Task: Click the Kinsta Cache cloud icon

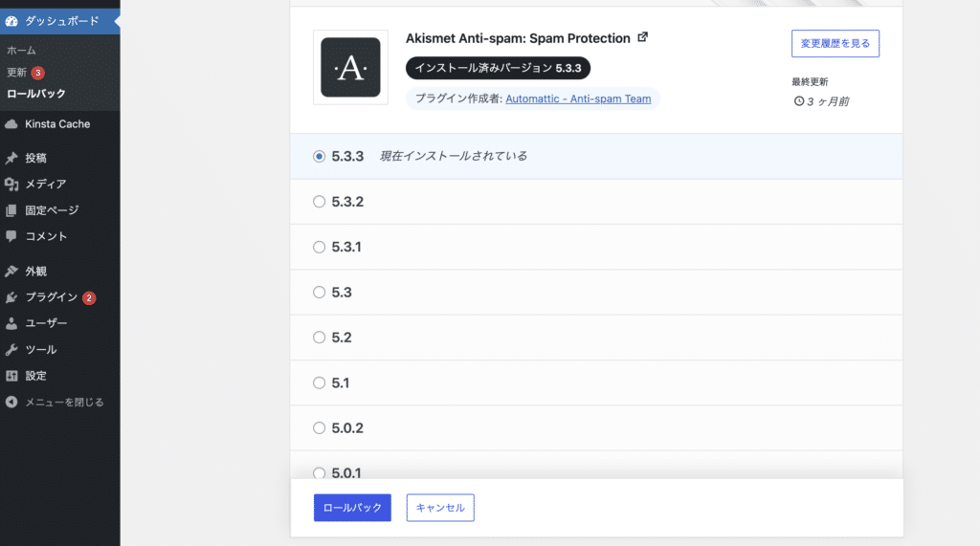Action: pyautogui.click(x=11, y=124)
